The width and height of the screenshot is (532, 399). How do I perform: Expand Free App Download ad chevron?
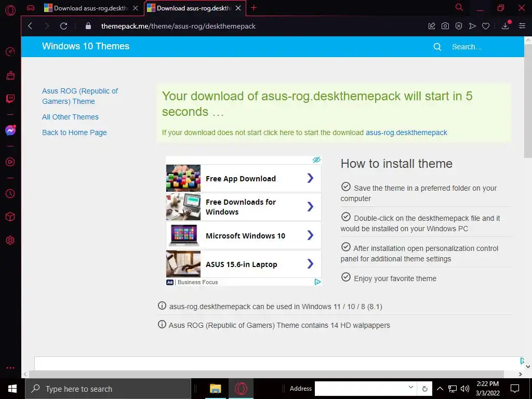(x=310, y=178)
